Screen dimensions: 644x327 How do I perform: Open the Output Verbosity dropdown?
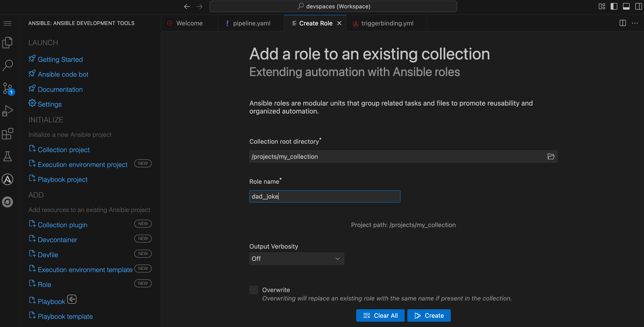(x=297, y=258)
